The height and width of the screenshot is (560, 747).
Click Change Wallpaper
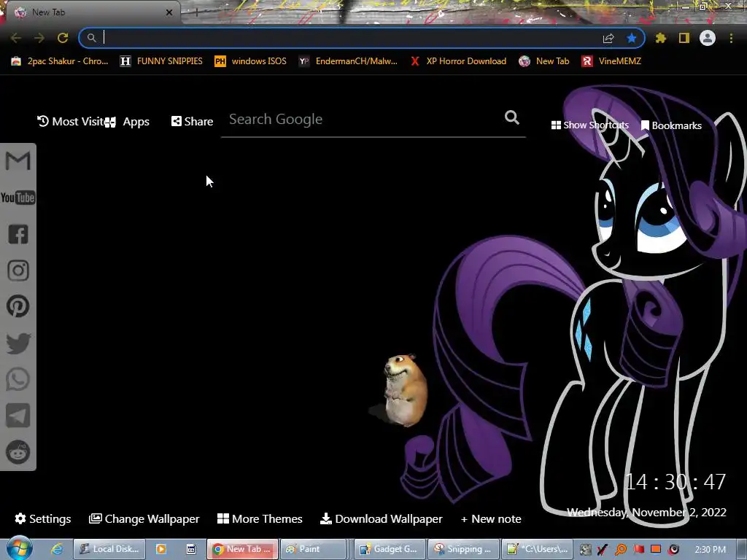144,518
